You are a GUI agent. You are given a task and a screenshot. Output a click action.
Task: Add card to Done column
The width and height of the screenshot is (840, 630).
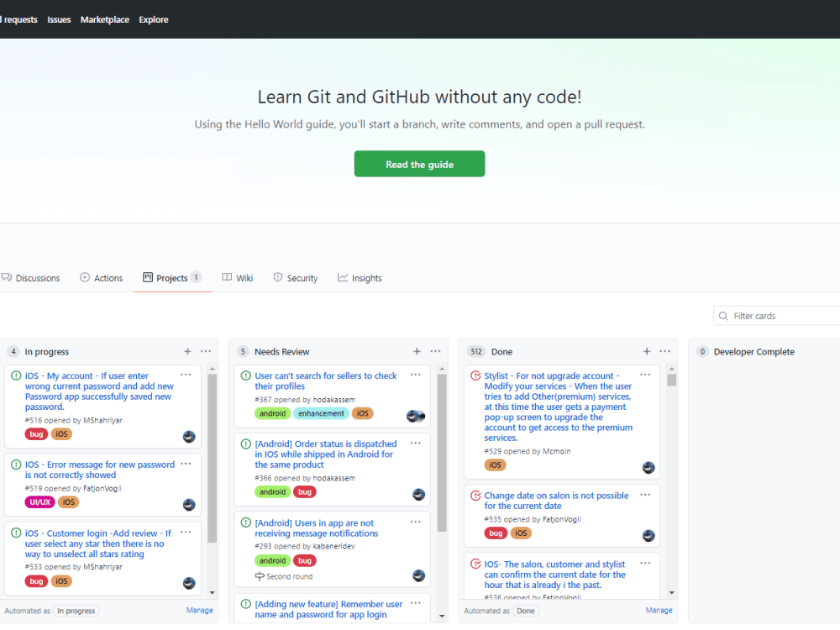tap(647, 351)
